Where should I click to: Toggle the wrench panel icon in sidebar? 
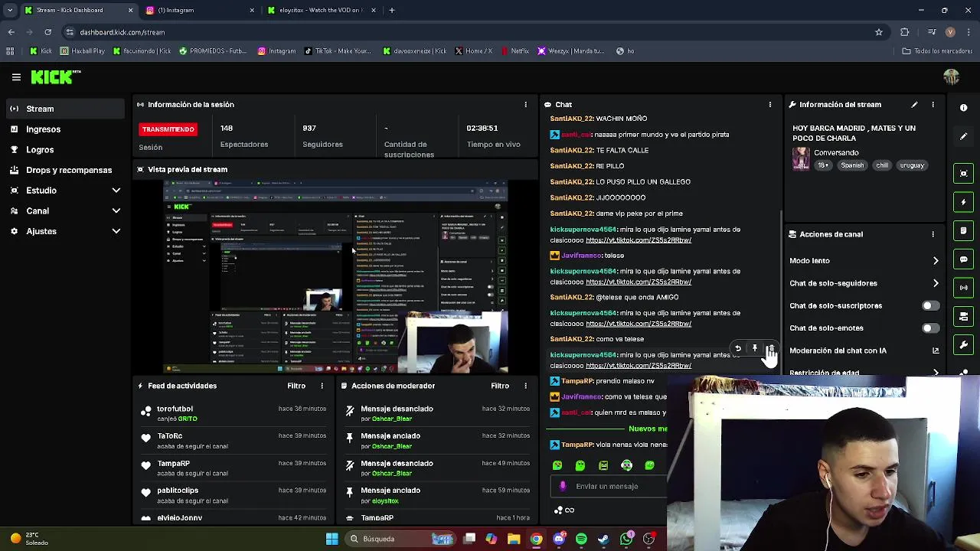964,344
